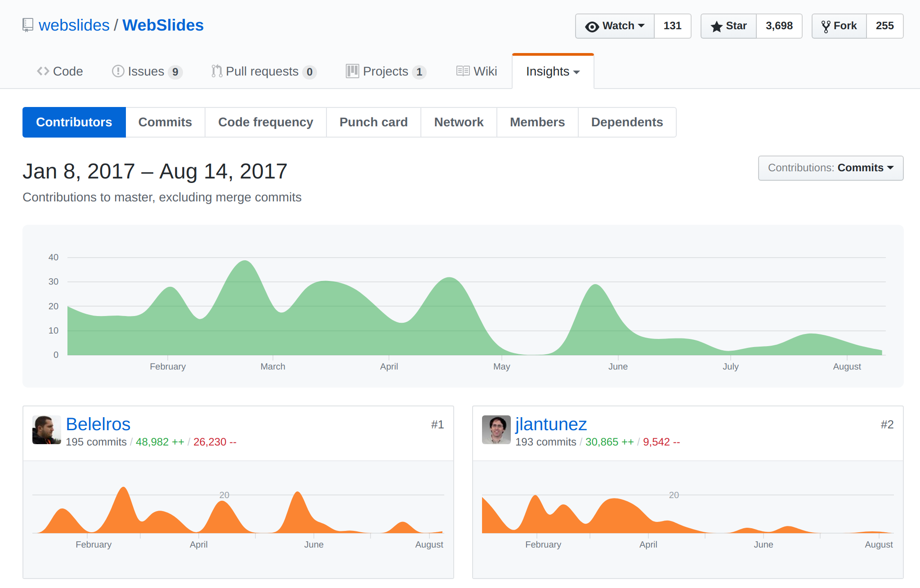The image size is (920, 588).
Task: Click the eye icon on the Watch button
Action: tap(592, 26)
